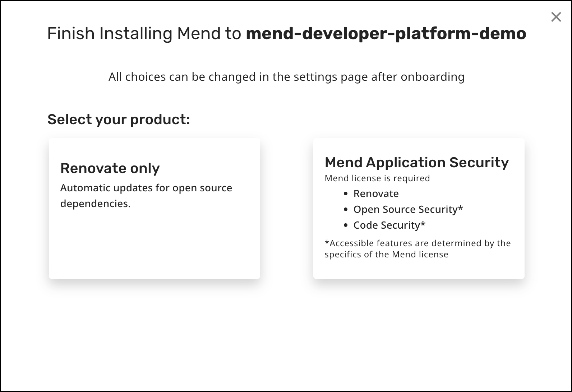Click the bullet dot beside Open Source Security
The width and height of the screenshot is (572, 392).
pos(346,210)
